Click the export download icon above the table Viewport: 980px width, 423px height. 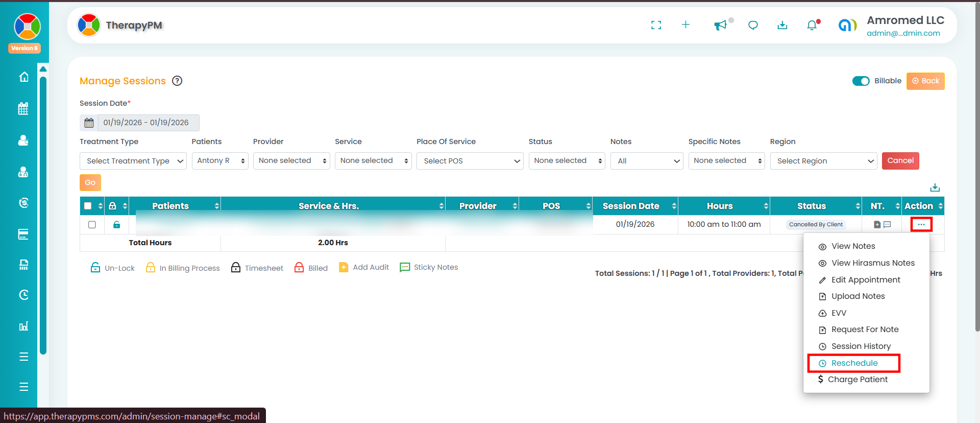(935, 187)
